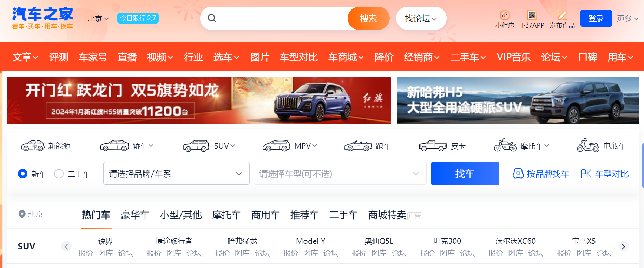The image size is (644, 268).
Task: Click the PK 车型对比 icon
Action: pyautogui.click(x=586, y=174)
